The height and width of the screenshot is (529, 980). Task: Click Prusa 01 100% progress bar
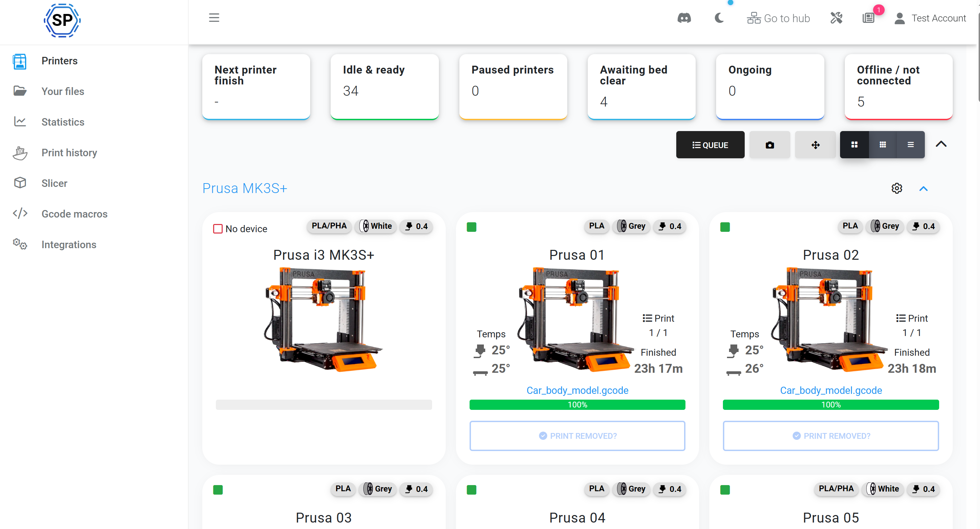pyautogui.click(x=577, y=405)
